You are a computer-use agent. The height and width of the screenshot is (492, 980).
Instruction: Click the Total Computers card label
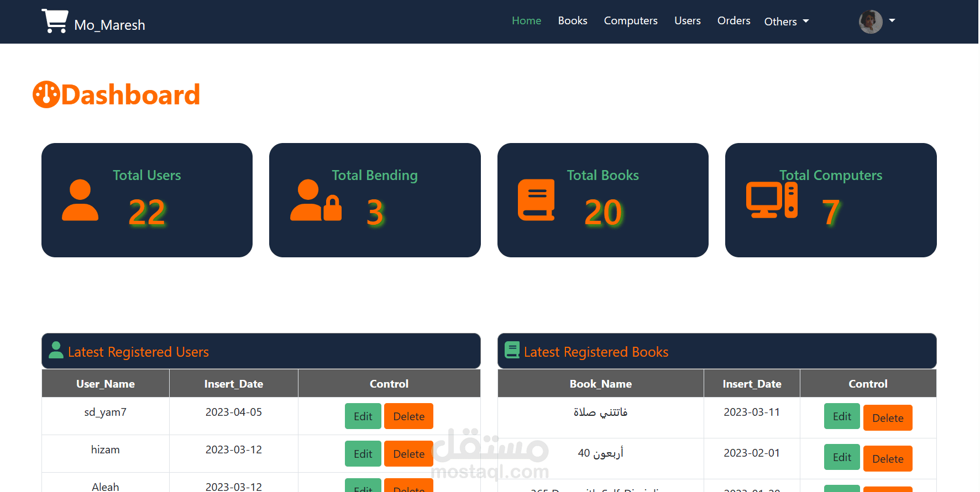[831, 176]
